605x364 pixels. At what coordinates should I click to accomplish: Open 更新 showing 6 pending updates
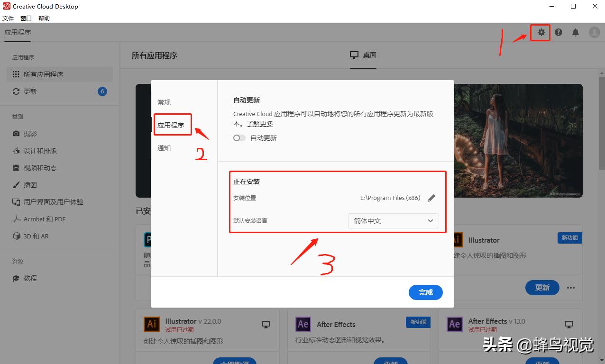31,91
